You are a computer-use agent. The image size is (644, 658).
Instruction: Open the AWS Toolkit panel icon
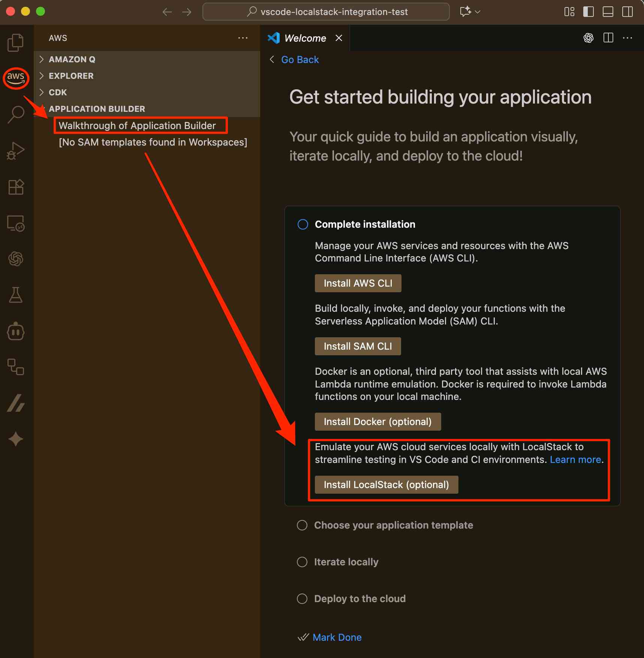point(16,78)
